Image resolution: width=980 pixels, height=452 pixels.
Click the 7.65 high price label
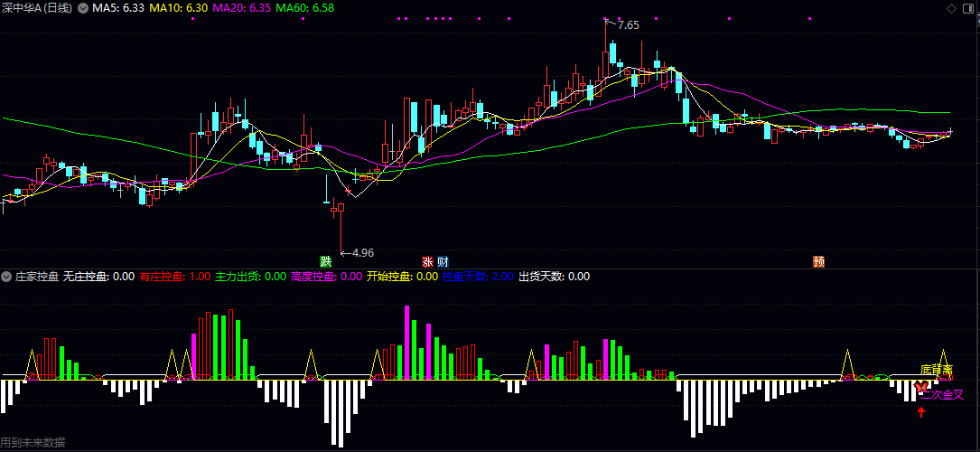click(x=628, y=25)
